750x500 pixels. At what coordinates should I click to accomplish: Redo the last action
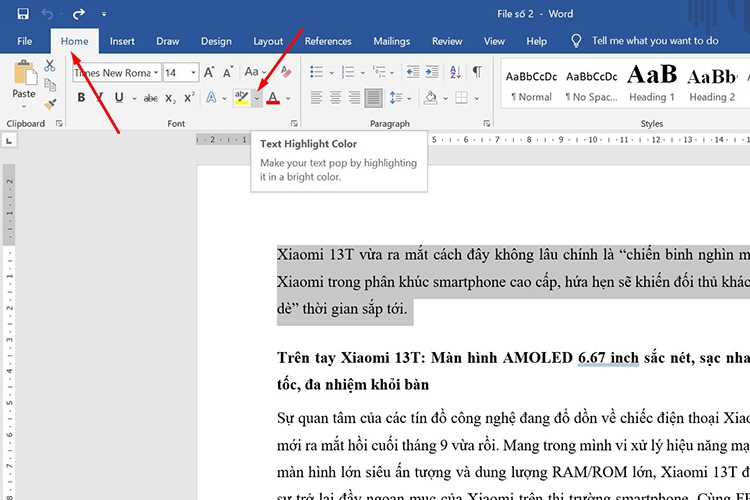(x=78, y=14)
